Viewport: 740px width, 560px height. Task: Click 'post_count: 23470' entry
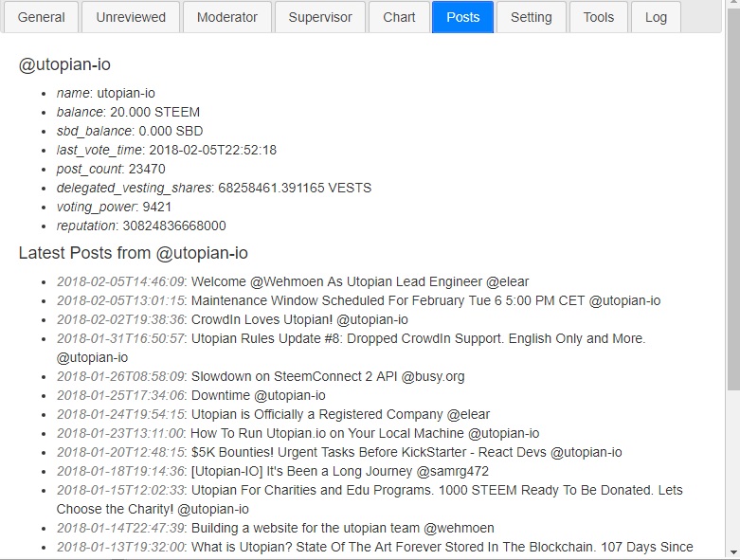click(111, 169)
